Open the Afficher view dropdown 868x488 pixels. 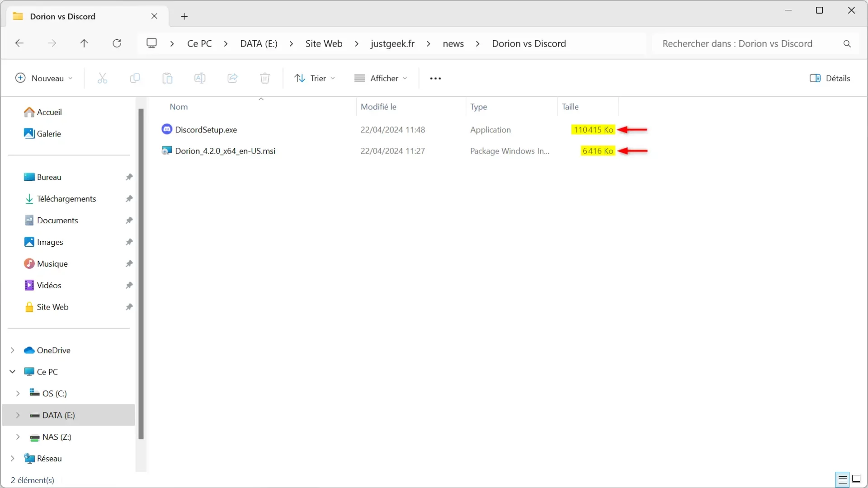tap(381, 78)
